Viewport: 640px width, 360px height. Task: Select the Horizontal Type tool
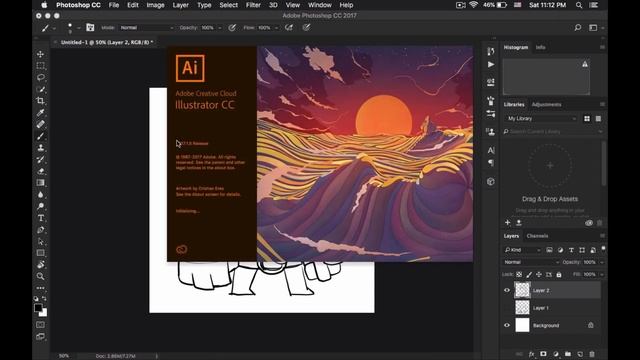pyautogui.click(x=40, y=218)
